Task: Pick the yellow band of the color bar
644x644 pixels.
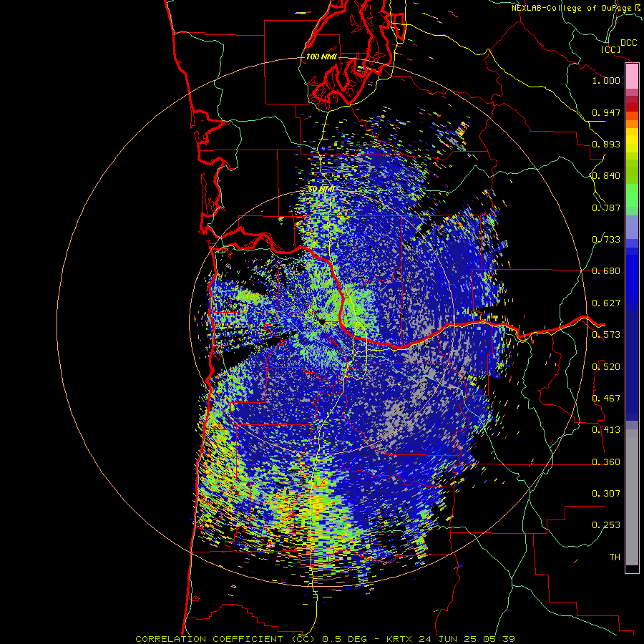Action: click(x=632, y=141)
